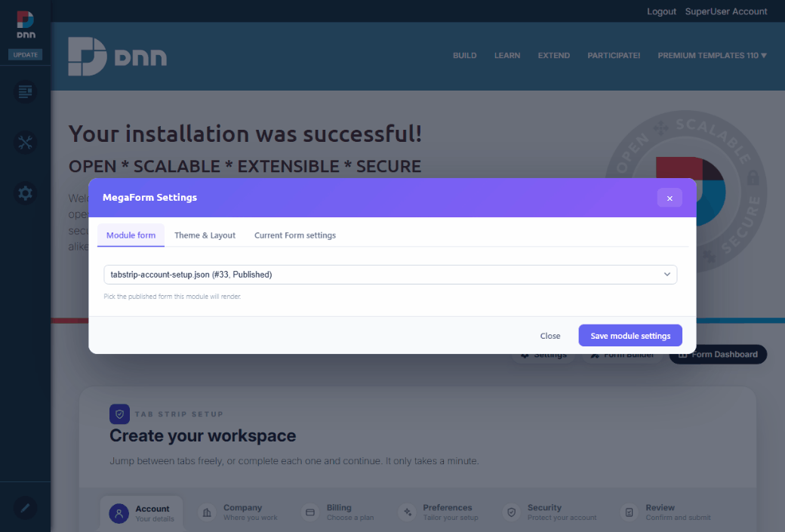Select the Security step tab
The width and height of the screenshot is (785, 532).
point(549,512)
